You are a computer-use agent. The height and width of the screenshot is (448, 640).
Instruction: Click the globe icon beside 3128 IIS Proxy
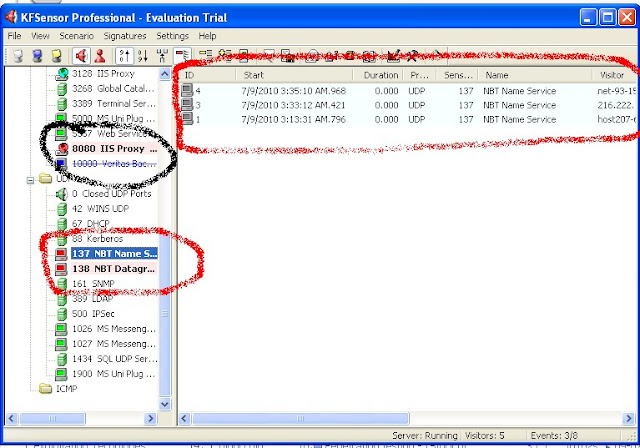tap(62, 73)
